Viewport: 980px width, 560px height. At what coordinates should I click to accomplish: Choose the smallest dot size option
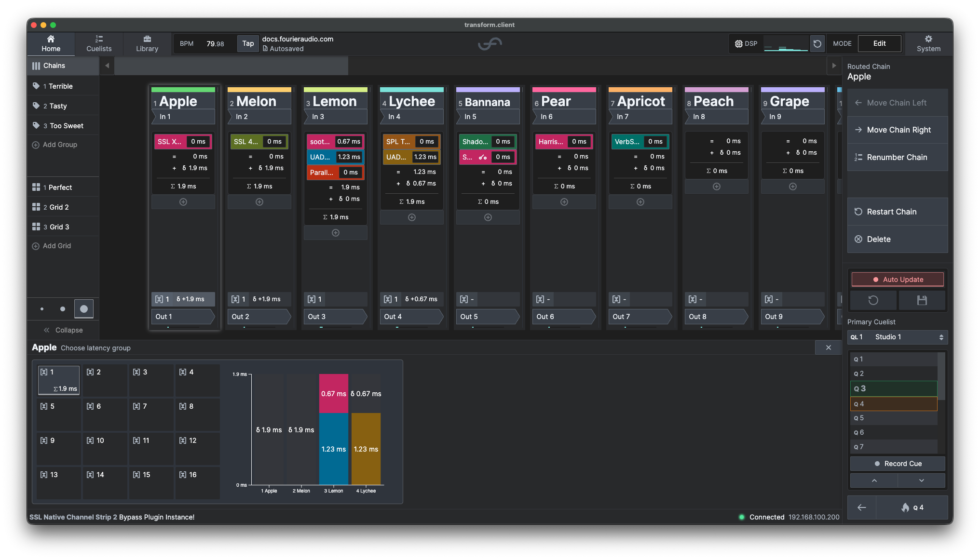(42, 309)
